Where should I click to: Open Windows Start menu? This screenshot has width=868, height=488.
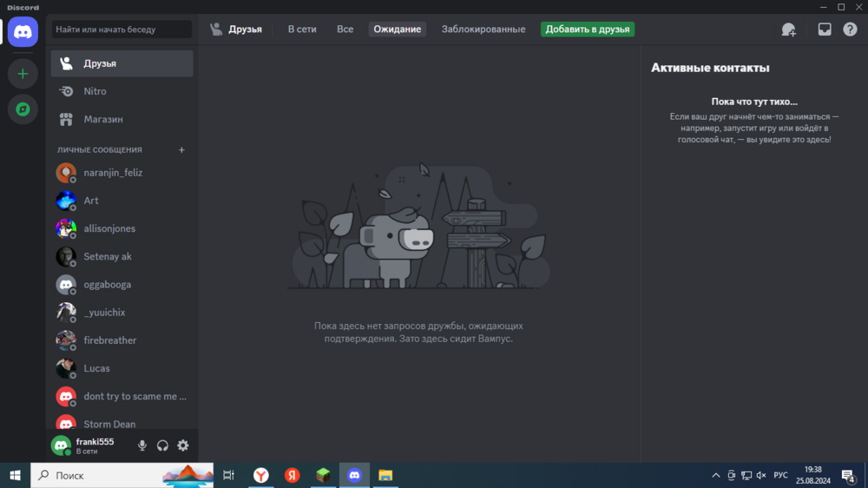tap(15, 475)
